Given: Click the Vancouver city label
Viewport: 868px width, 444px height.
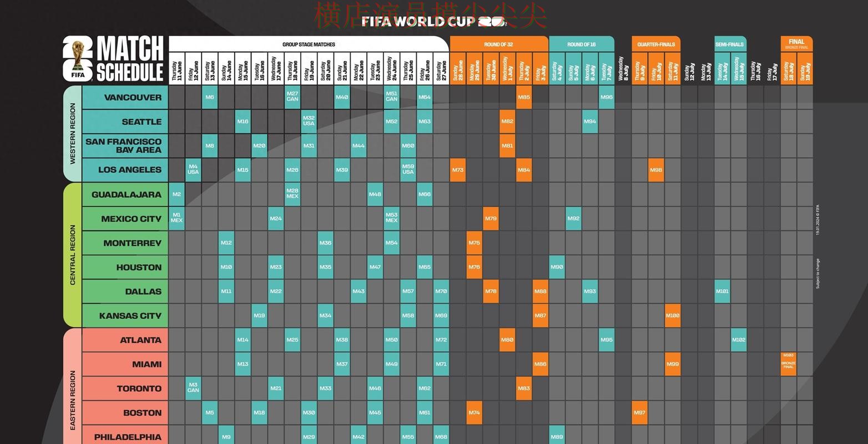Looking at the screenshot, I should 133,98.
